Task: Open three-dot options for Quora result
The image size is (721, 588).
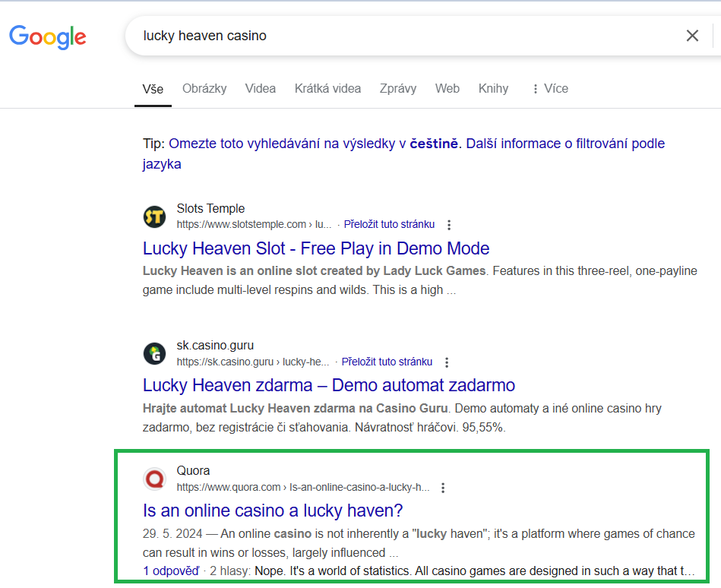Action: [x=443, y=488]
